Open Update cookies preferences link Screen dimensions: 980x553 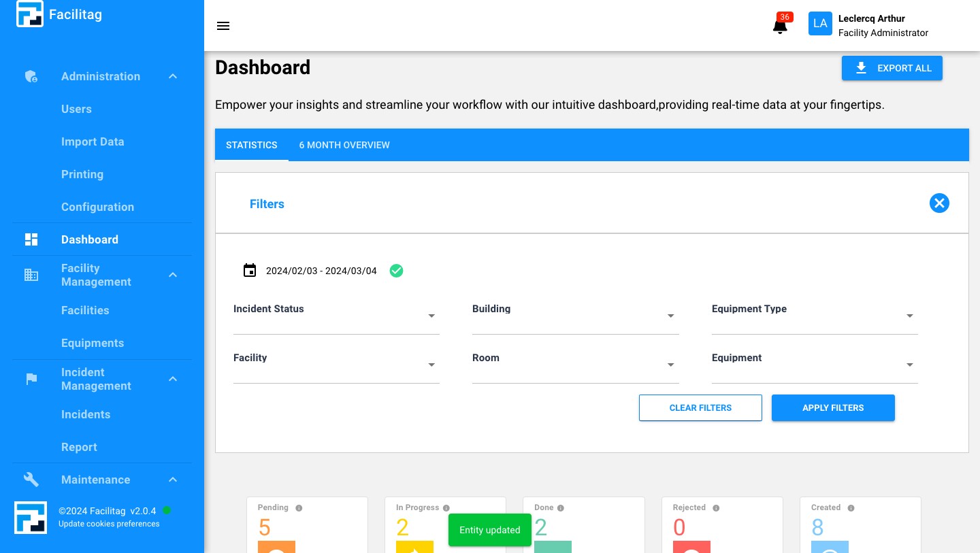coord(109,524)
